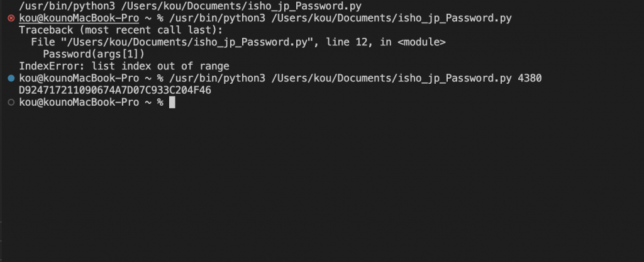Image resolution: width=644 pixels, height=262 pixels.
Task: Click the blue successful-command decoration dot
Action: [11, 78]
